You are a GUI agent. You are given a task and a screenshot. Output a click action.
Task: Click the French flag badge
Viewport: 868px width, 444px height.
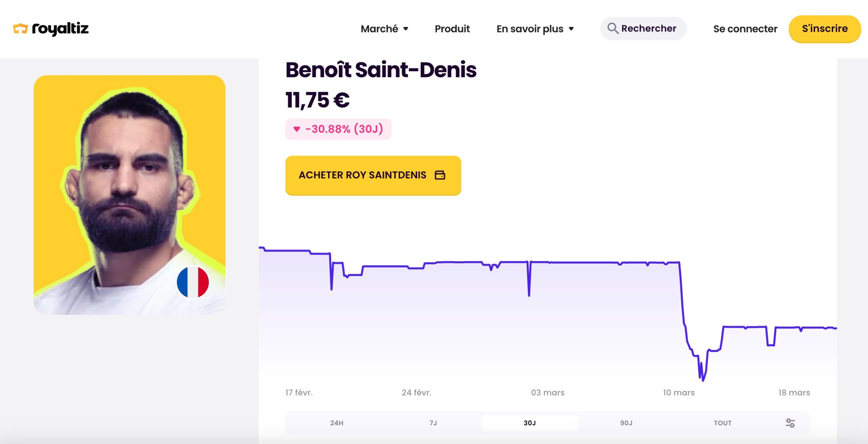193,282
